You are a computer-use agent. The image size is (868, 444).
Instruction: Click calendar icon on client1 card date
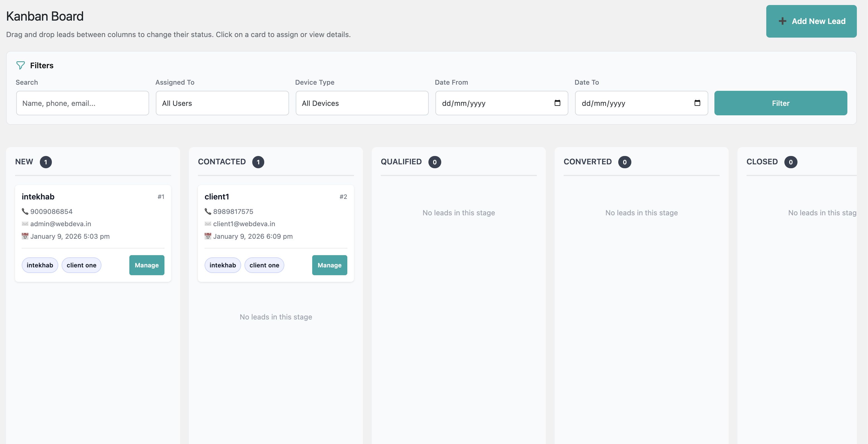[208, 236]
